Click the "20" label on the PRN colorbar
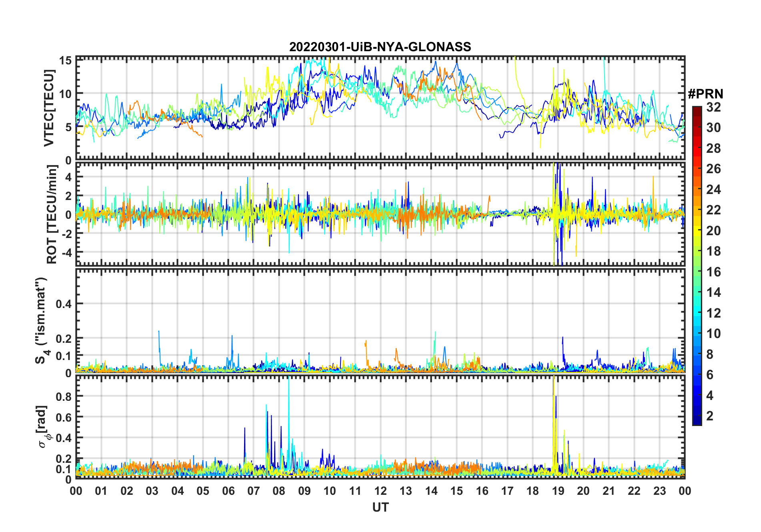The height and width of the screenshot is (532, 761). tap(713, 231)
